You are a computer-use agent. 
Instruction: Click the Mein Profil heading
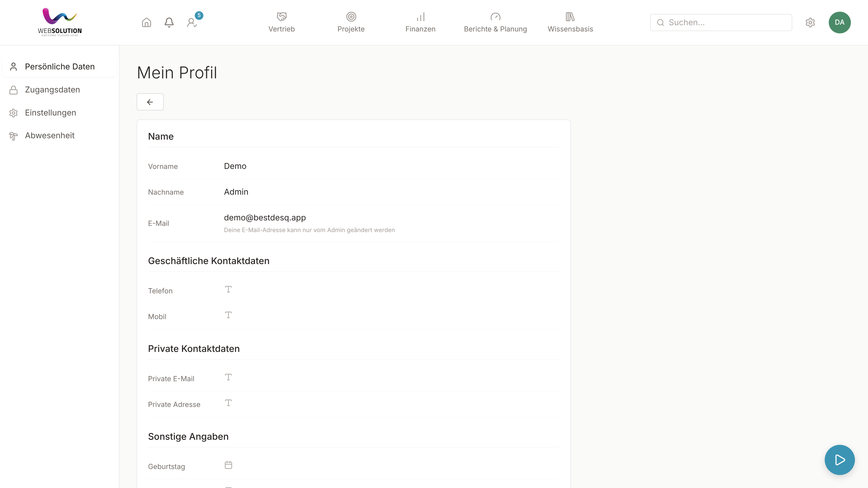pos(177,73)
